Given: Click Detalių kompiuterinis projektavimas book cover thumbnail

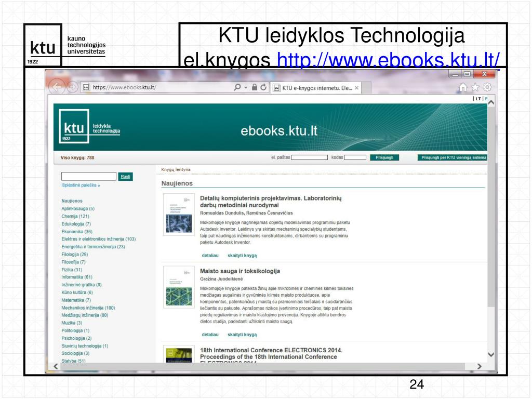Looking at the screenshot, I should pos(179,215).
